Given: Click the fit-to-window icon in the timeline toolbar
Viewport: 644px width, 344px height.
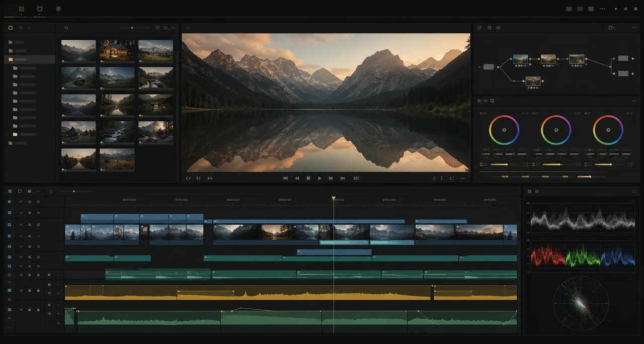Looking at the screenshot, I should pos(51,191).
